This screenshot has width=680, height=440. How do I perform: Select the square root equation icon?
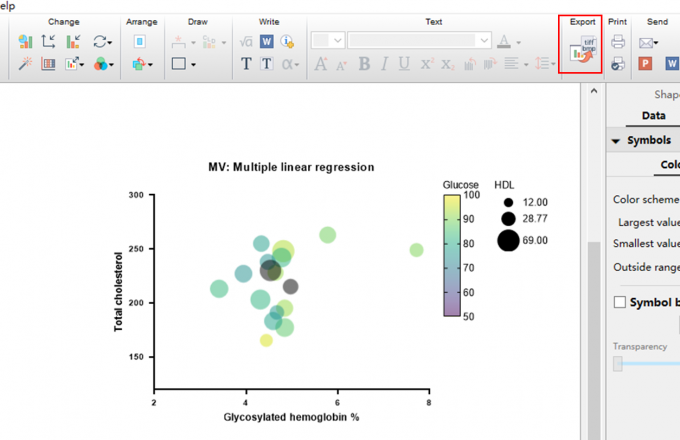[246, 42]
